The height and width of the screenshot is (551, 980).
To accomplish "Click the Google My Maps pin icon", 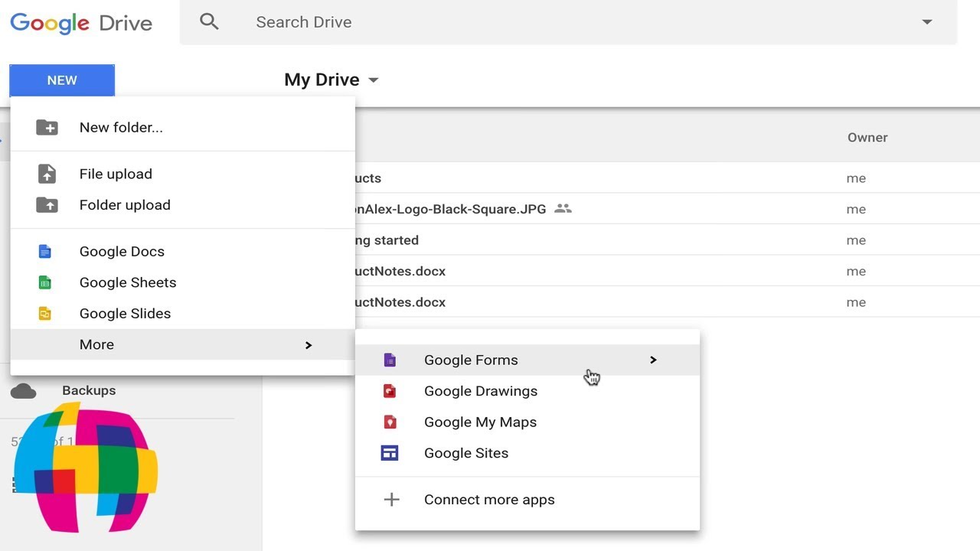I will click(x=390, y=422).
